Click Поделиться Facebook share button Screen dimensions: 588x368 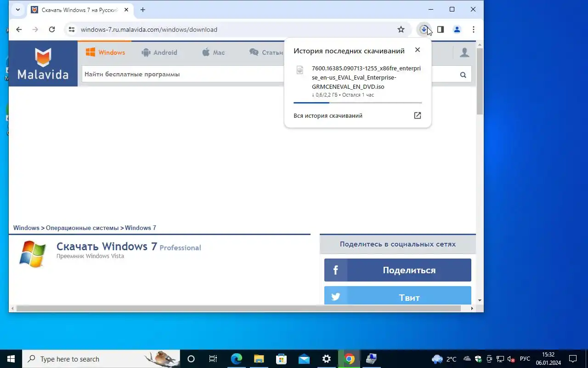pyautogui.click(x=398, y=270)
